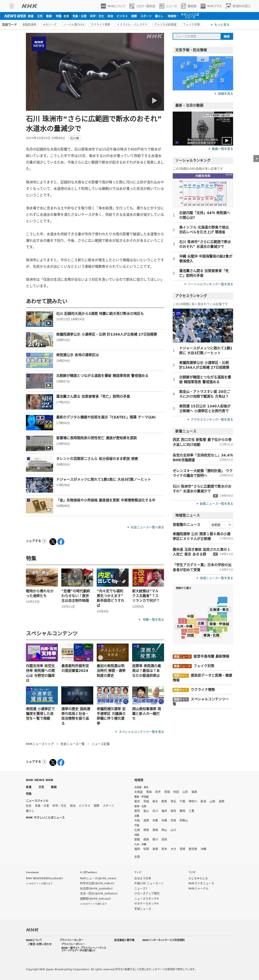This screenshot has height=980, width=259.
Task: Click the NHK logo in header
Action: point(29,6)
